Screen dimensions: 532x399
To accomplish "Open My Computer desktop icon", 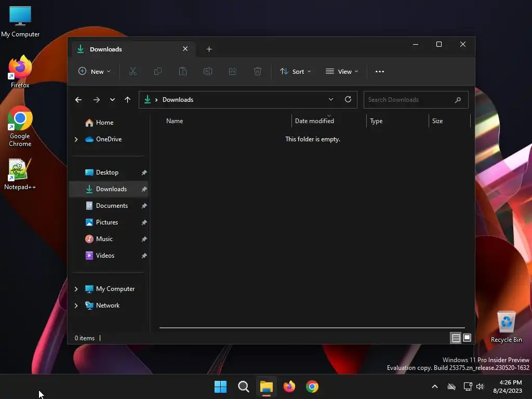I will point(20,21).
